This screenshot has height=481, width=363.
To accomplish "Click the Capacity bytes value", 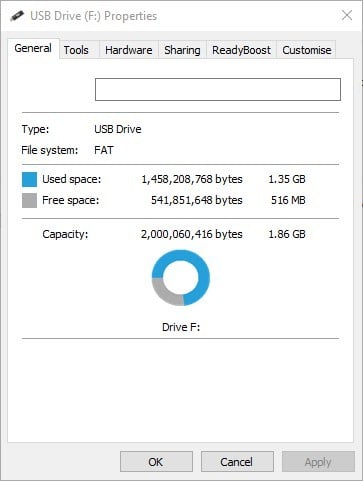I will [191, 234].
